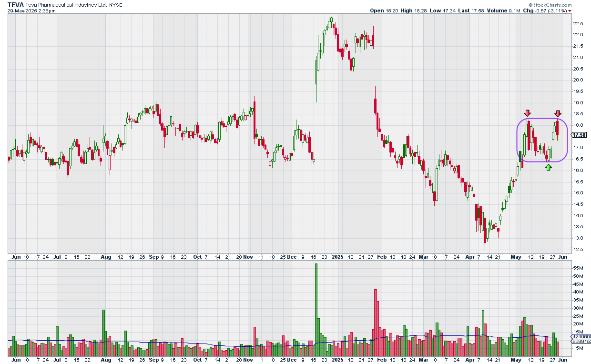
Task: Click the tallest red volume bar near Feb
Action: (376, 323)
